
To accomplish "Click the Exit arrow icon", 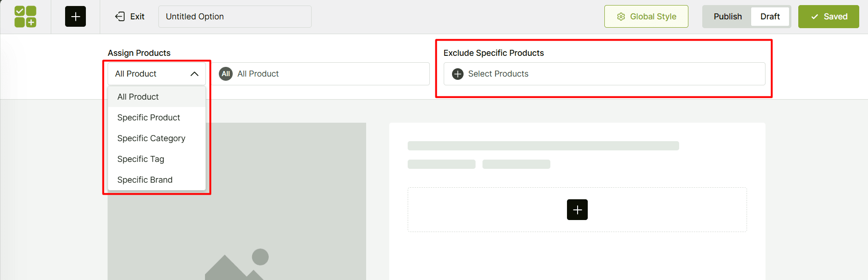I will [120, 17].
